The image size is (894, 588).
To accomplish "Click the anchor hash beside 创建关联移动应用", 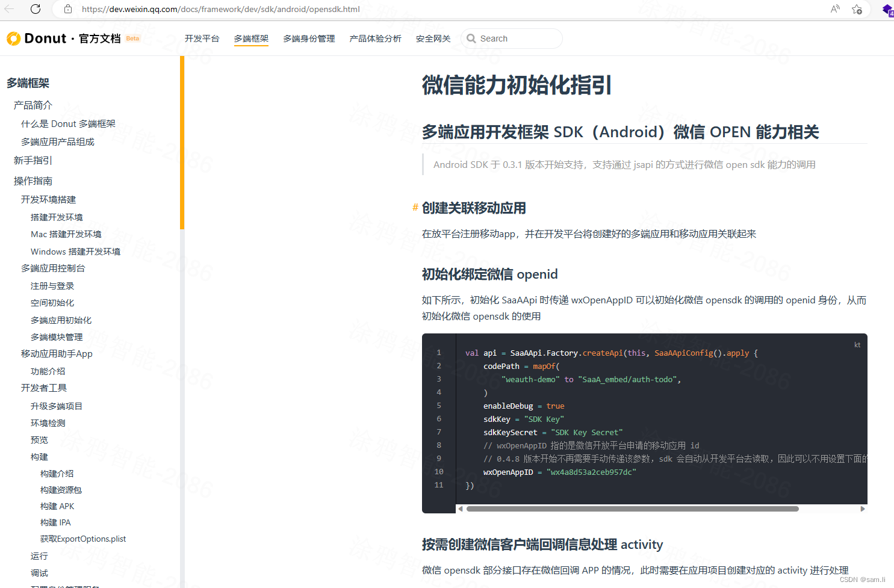I will tap(415, 208).
